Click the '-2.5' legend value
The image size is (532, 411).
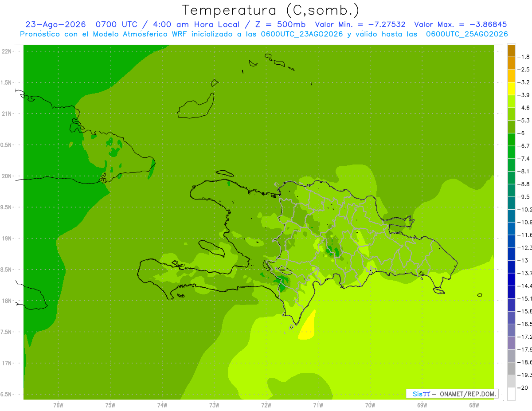pyautogui.click(x=524, y=70)
